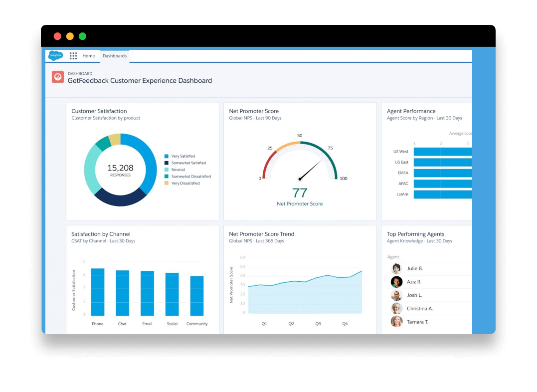Click the GetFeedback Customer Experience Dashboard title

(140, 80)
